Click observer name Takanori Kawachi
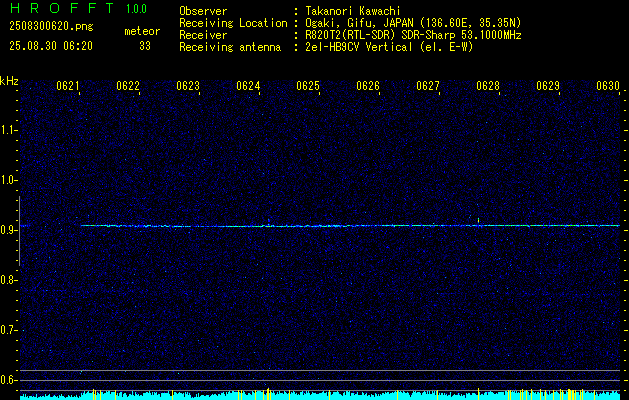This screenshot has height=400, width=629. tap(353, 11)
